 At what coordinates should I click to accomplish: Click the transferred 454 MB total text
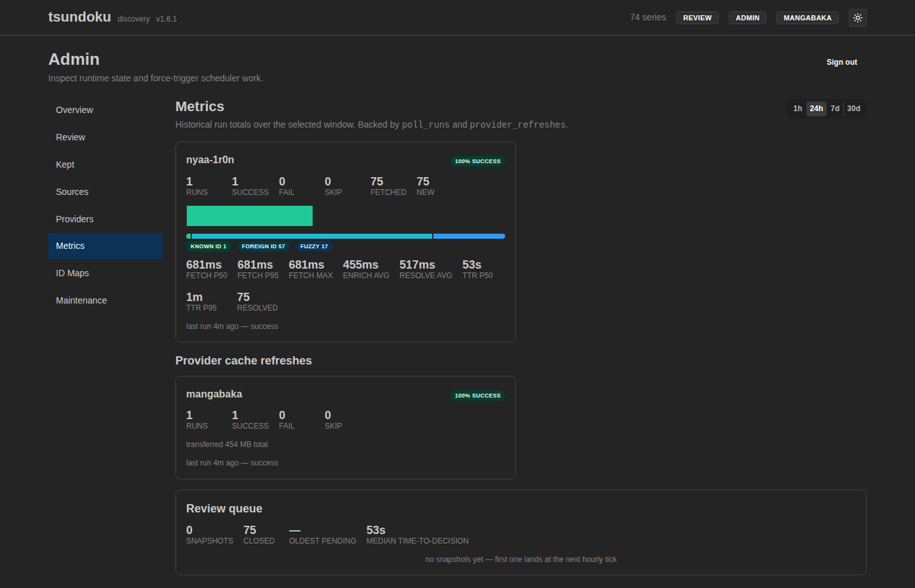pyautogui.click(x=227, y=444)
